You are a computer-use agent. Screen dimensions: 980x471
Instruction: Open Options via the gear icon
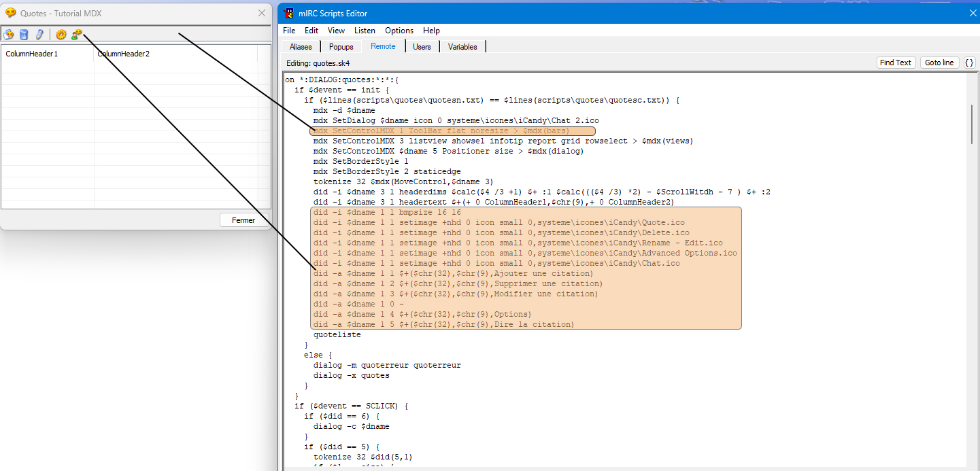tap(61, 35)
